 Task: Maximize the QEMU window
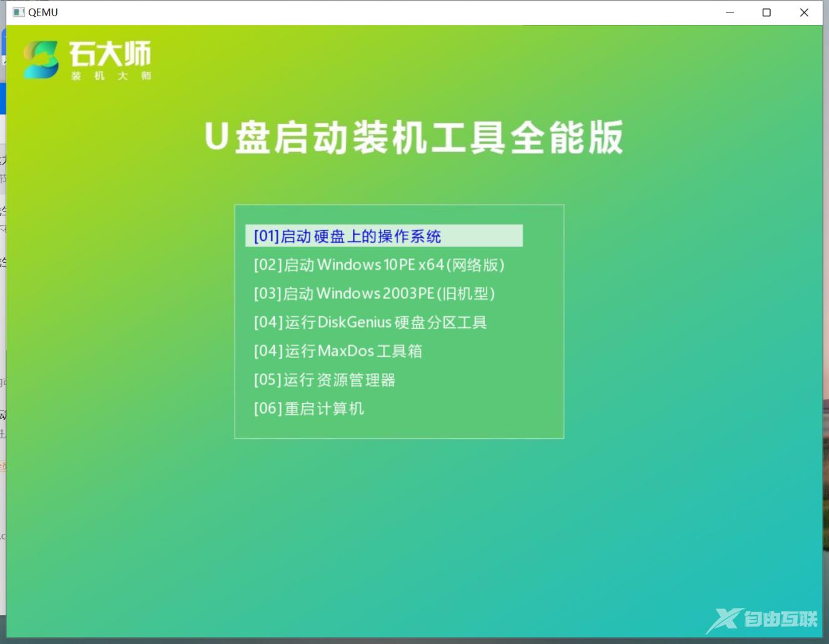pyautogui.click(x=766, y=12)
